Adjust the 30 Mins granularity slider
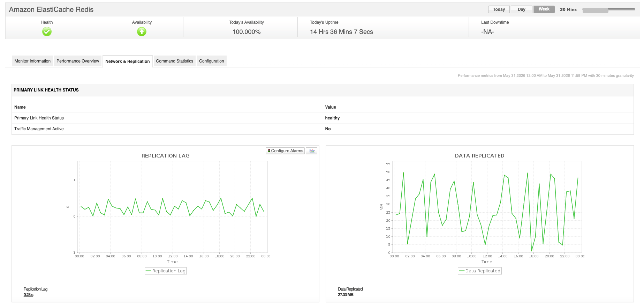 pos(608,10)
